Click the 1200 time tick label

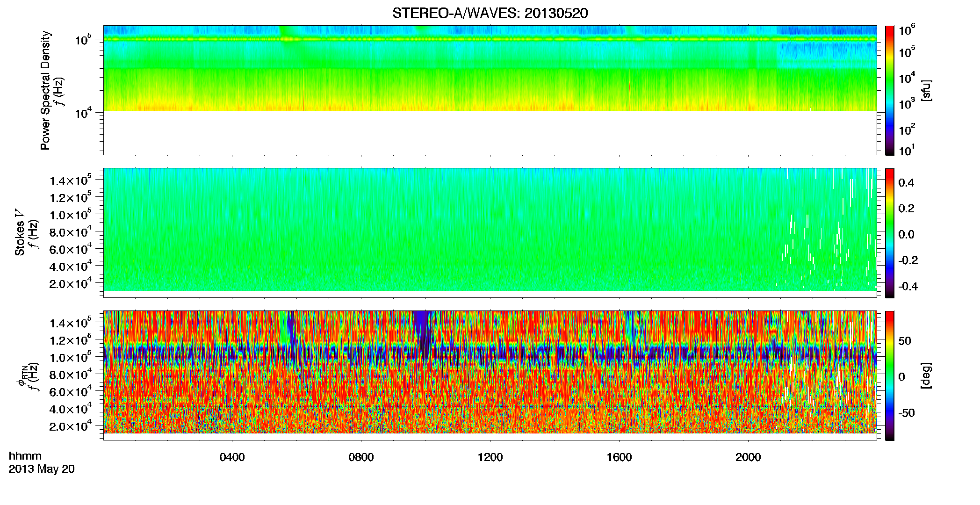point(490,457)
